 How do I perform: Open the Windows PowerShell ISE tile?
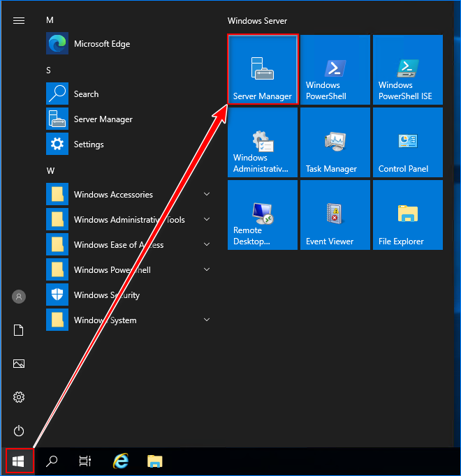tap(408, 70)
